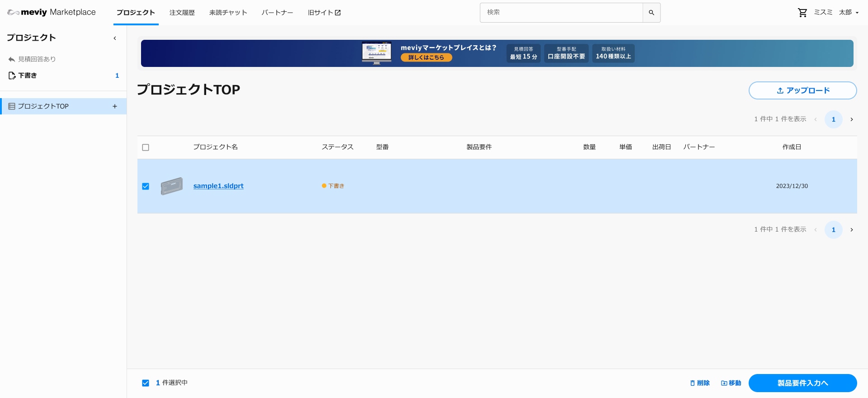Click the 作成日 column header

tap(792, 147)
